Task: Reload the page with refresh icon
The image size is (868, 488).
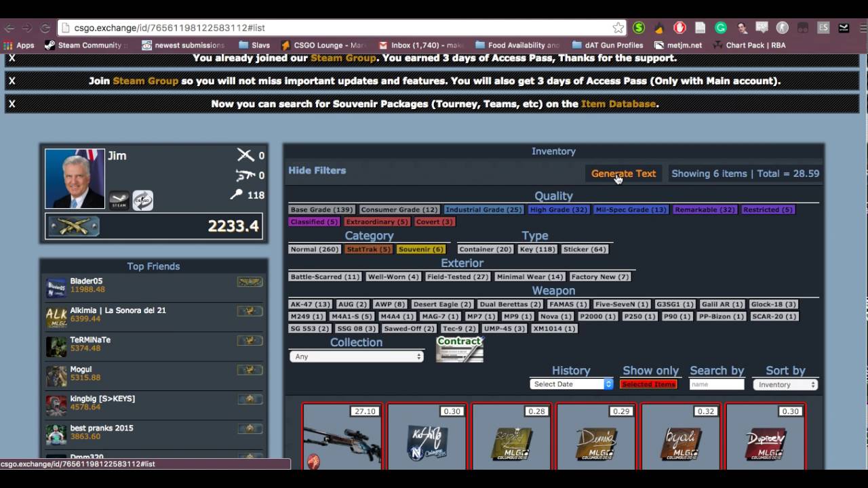Action: [45, 28]
